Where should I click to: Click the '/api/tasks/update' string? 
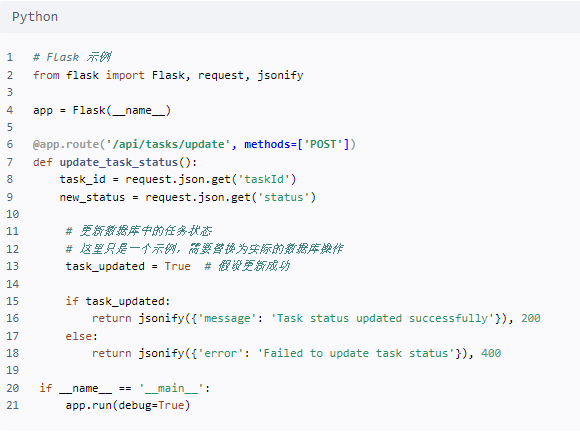[168, 144]
